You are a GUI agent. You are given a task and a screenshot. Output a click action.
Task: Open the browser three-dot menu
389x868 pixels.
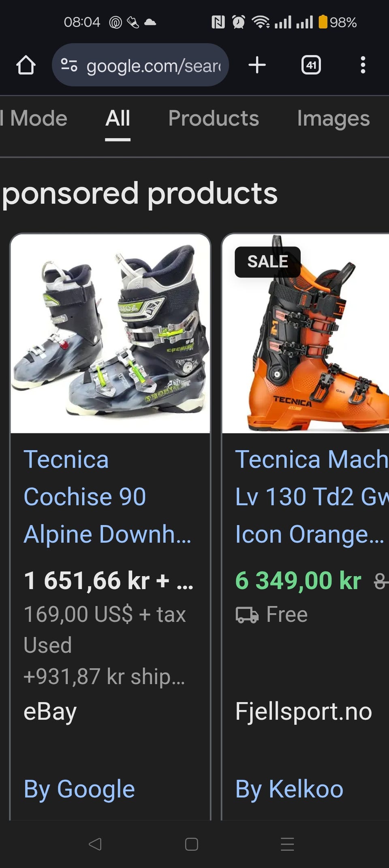tap(363, 65)
